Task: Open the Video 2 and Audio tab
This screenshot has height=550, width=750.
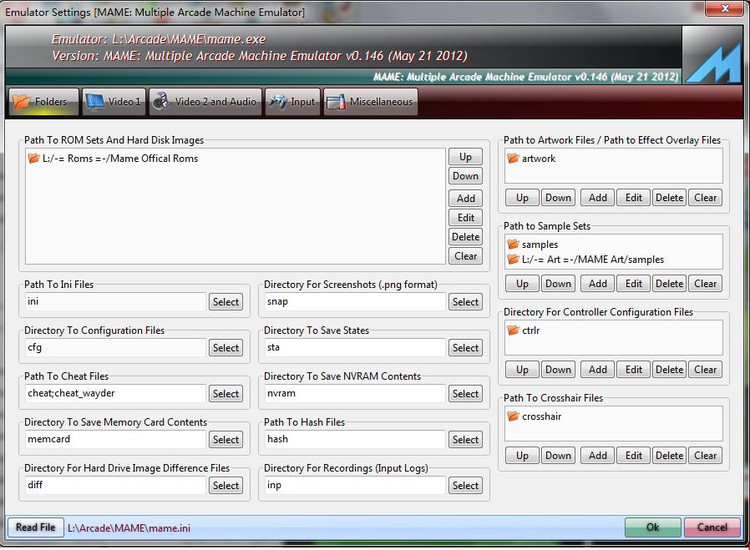Action: pos(205,101)
